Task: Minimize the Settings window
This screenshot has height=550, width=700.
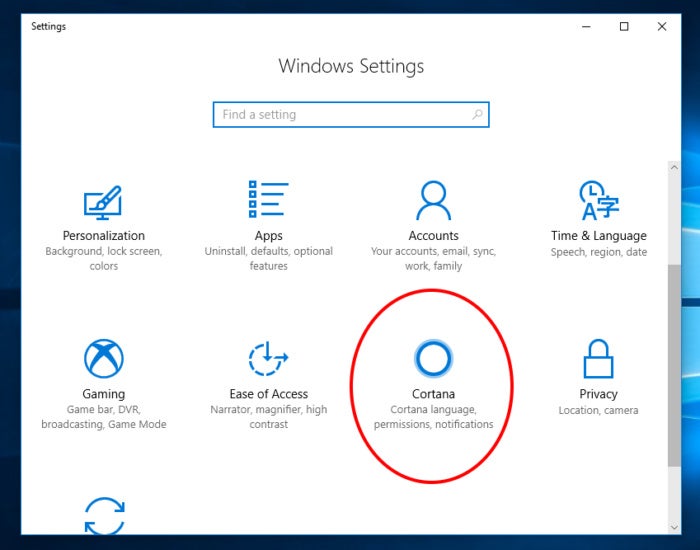Action: (x=586, y=26)
